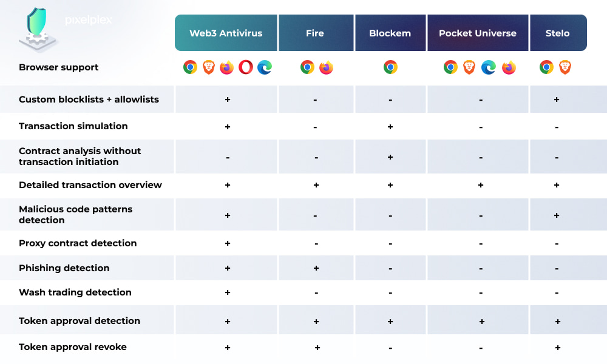The height and width of the screenshot is (364, 607).
Task: Click the Edge icon under Web3 Antivirus
Action: (265, 67)
